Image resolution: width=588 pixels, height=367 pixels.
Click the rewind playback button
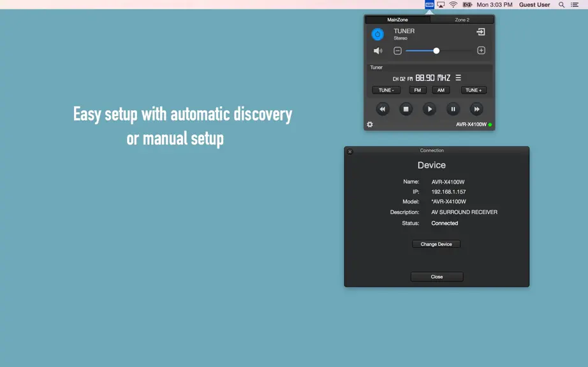point(382,109)
